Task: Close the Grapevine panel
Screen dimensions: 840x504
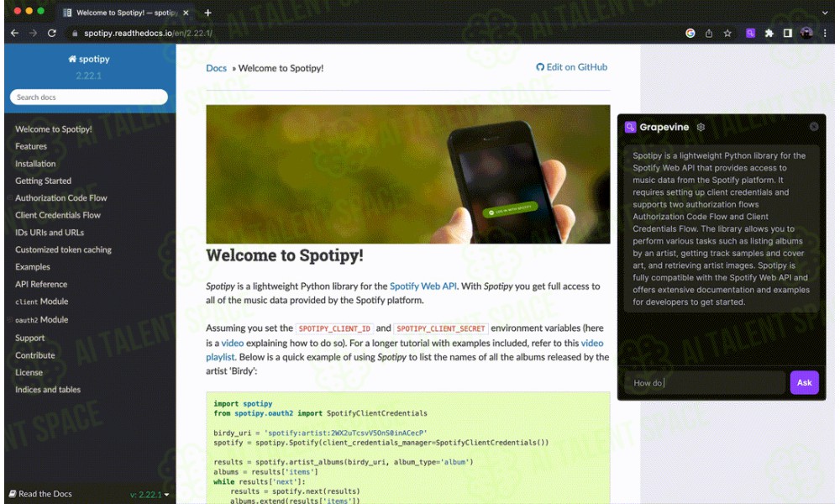Action: 814,126
